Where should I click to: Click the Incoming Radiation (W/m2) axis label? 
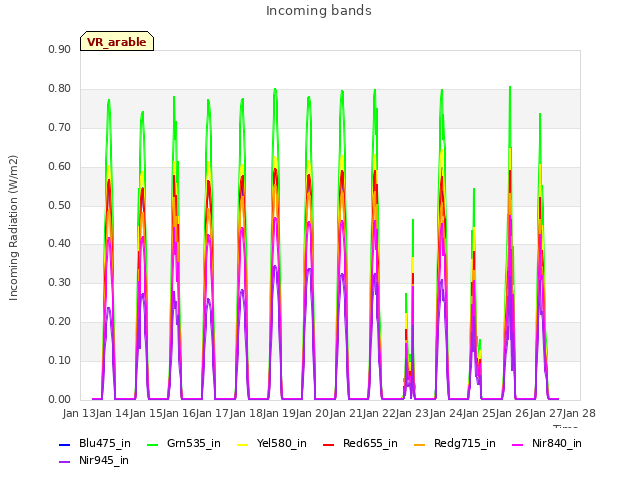pyautogui.click(x=13, y=228)
